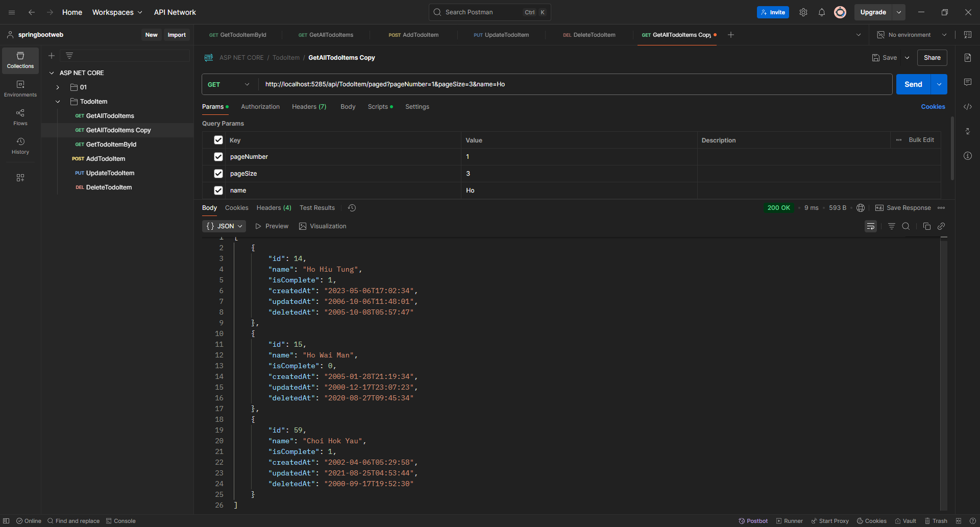Copy the response body to clipboard
This screenshot has width=980, height=527.
tap(926, 226)
